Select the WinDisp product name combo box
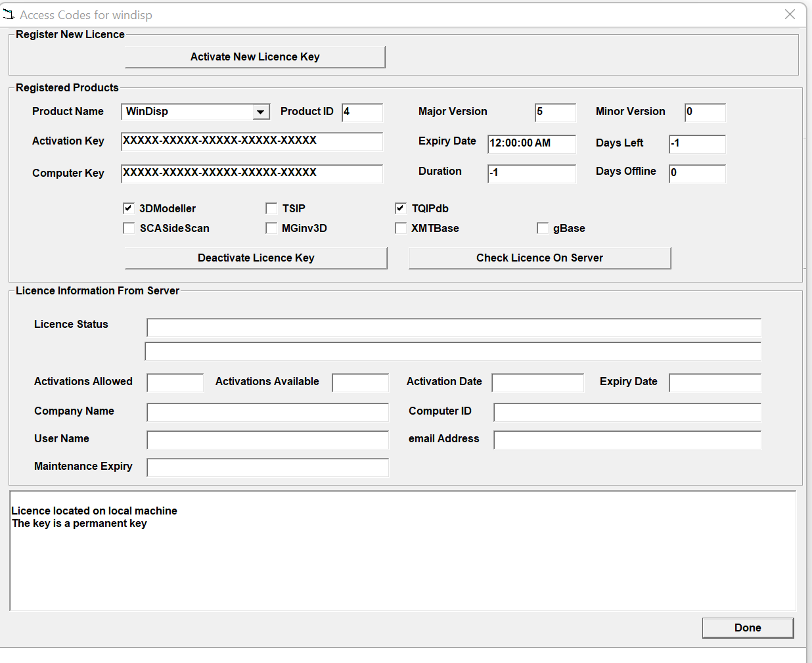 [195, 112]
